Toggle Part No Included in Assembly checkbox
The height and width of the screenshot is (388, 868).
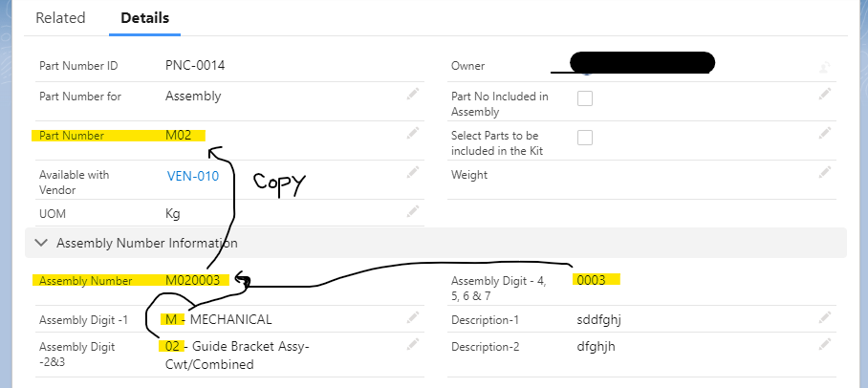pyautogui.click(x=585, y=97)
